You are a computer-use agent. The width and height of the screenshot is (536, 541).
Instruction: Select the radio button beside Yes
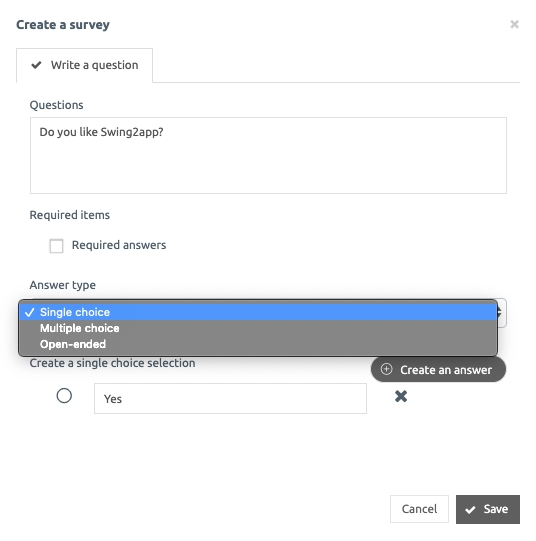click(64, 396)
